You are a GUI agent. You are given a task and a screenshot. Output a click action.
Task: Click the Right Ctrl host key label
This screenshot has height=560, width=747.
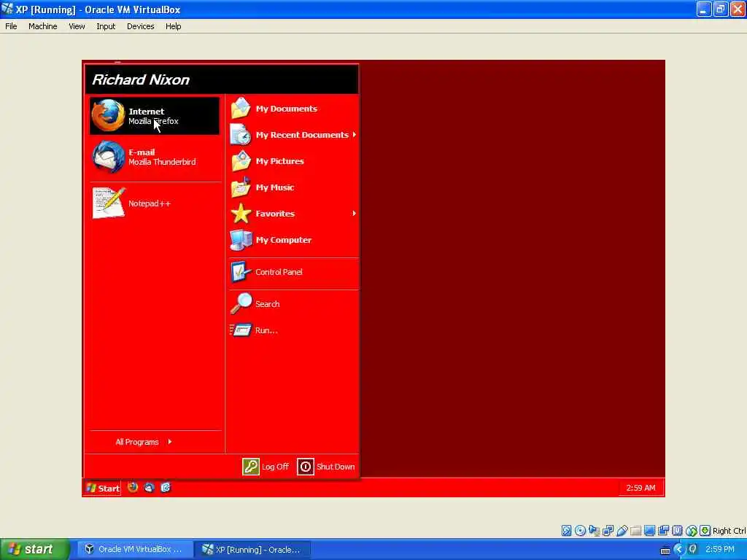729,531
